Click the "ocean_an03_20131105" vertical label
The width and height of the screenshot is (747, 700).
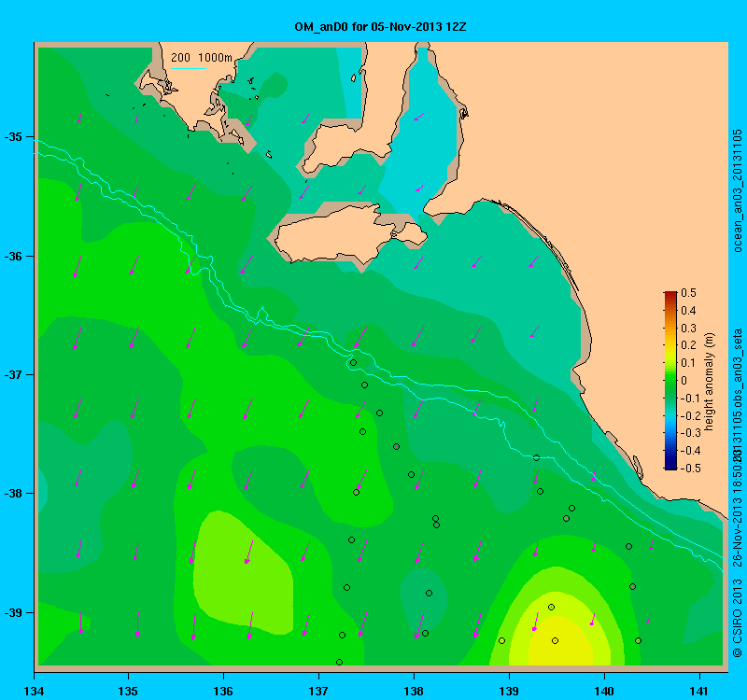pos(737,190)
